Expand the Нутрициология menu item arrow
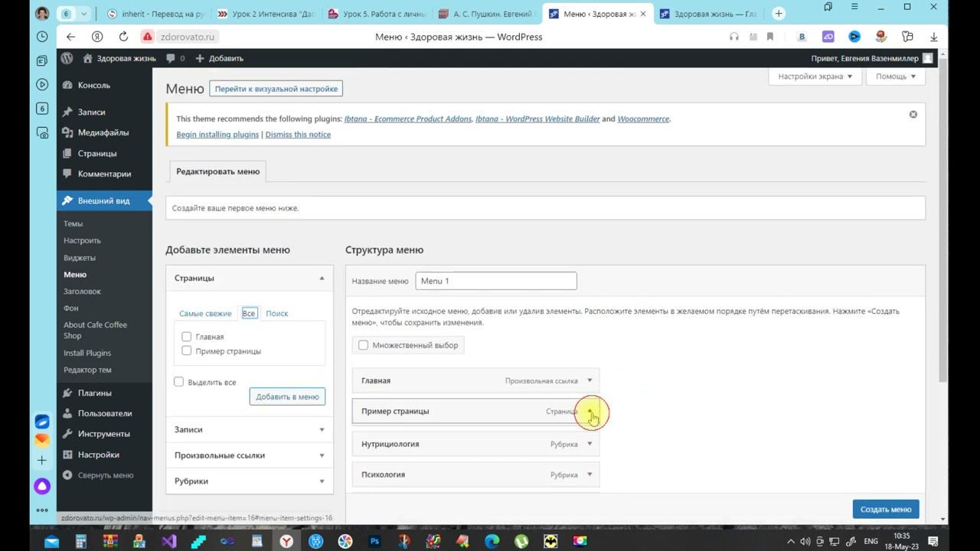Image resolution: width=980 pixels, height=551 pixels. (x=590, y=444)
